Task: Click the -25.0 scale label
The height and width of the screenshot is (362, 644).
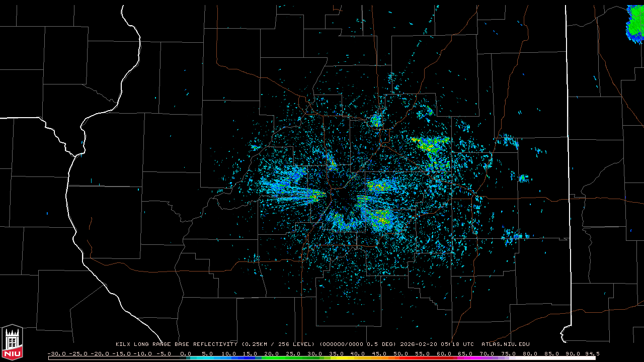Action: [77, 354]
